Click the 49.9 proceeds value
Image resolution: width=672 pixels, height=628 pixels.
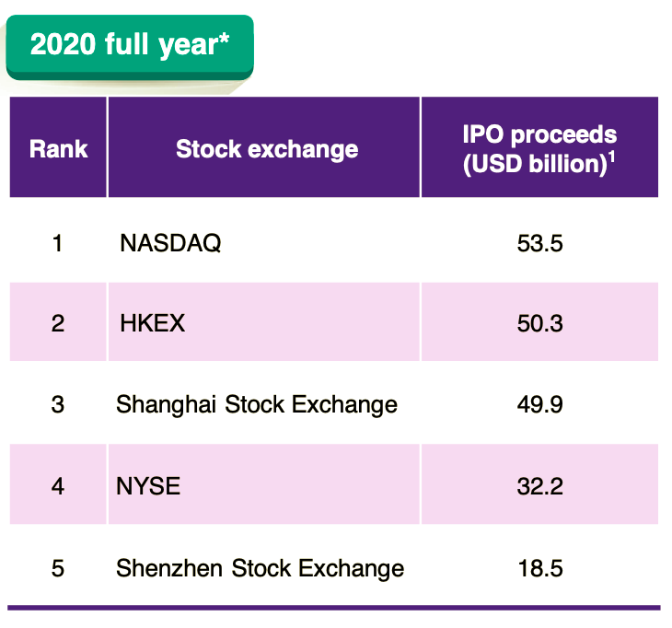point(540,404)
